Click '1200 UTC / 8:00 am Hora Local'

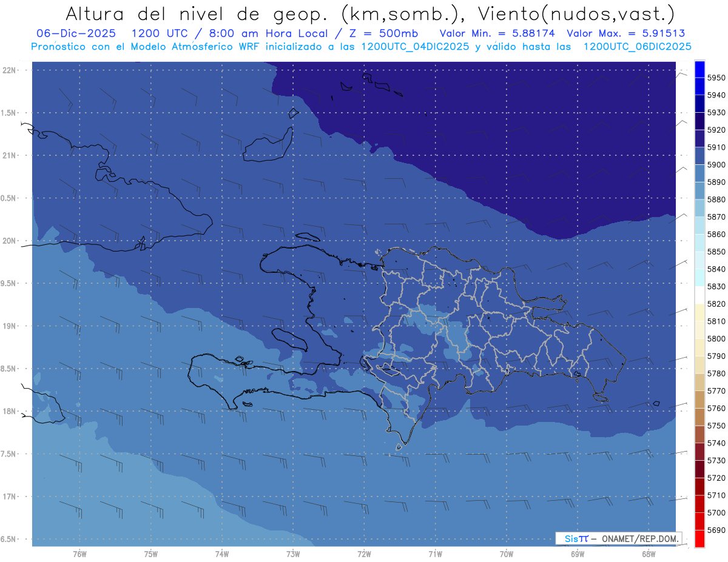pyautogui.click(x=229, y=34)
